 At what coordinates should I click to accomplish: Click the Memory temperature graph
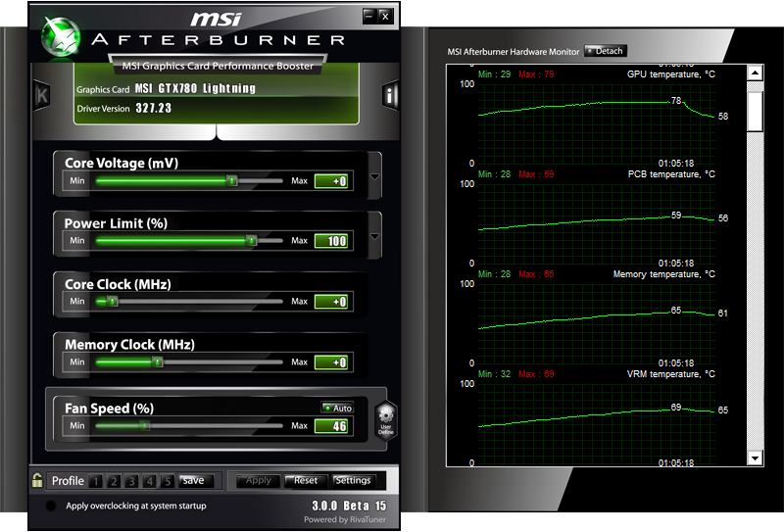[x=597, y=324]
